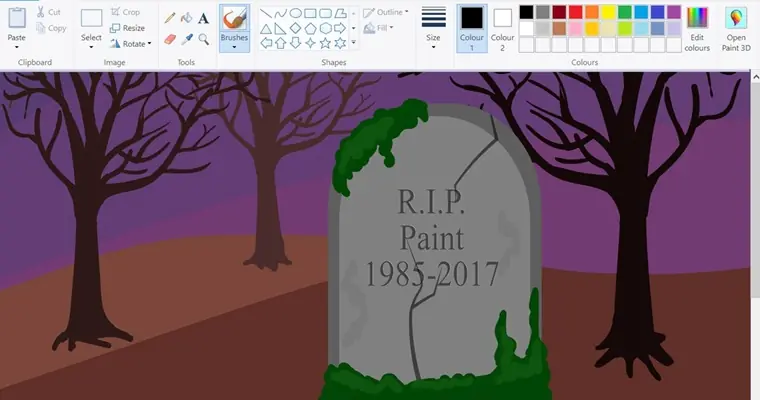Pick the indigo colour swatch
The image size is (760, 400).
658,12
